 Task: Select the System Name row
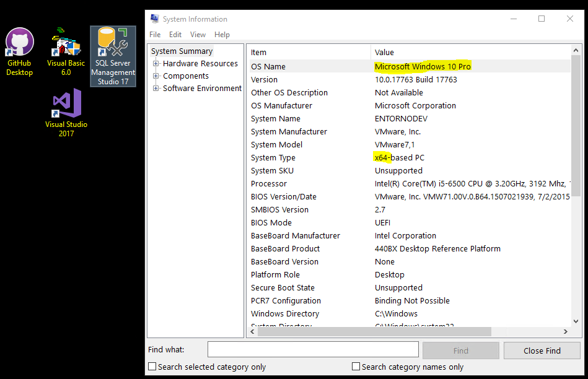pos(410,118)
